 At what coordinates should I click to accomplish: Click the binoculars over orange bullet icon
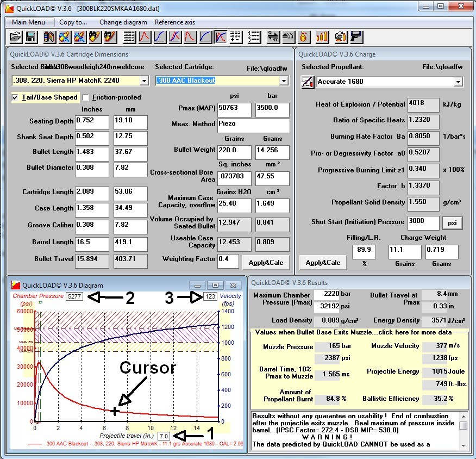click(x=110, y=37)
